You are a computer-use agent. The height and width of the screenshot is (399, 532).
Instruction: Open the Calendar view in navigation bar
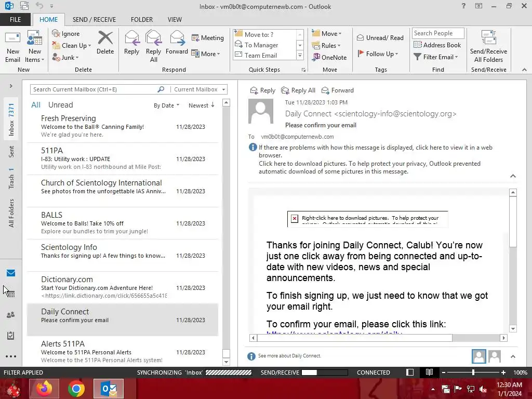click(x=11, y=294)
